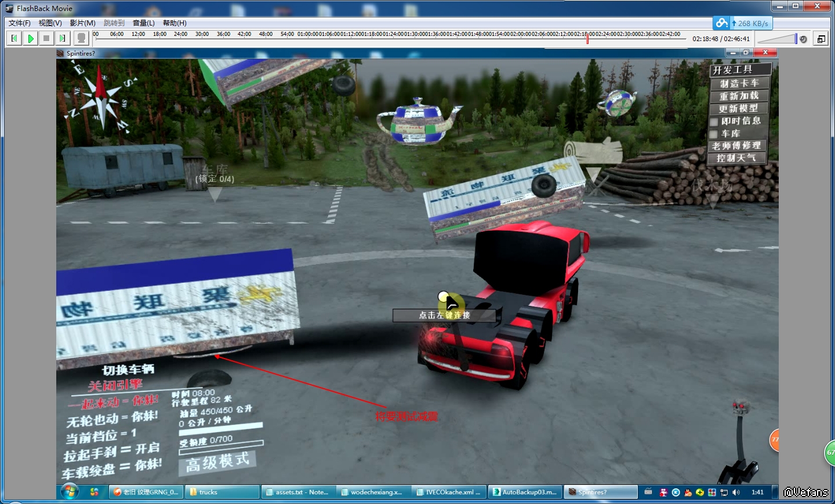Tick the 车库 checkbox
Viewport: 835px width, 504px height.
pyautogui.click(x=714, y=134)
